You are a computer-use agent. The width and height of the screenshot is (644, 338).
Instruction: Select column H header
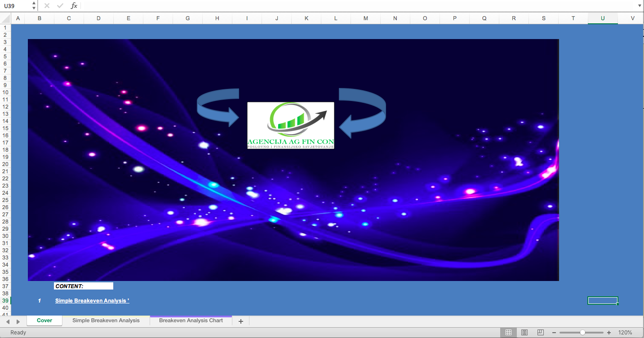[217, 18]
